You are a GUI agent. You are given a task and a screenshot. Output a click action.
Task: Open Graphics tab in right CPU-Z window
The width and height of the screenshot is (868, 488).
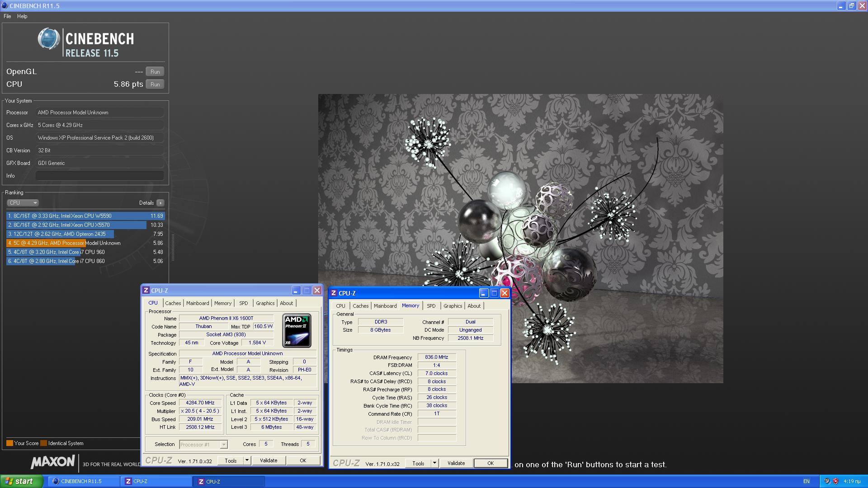point(453,306)
